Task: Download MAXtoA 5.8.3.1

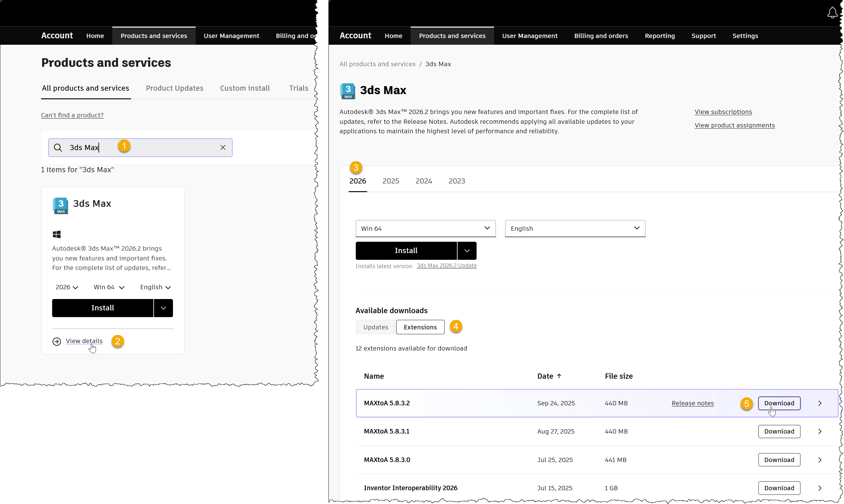Action: pos(779,431)
